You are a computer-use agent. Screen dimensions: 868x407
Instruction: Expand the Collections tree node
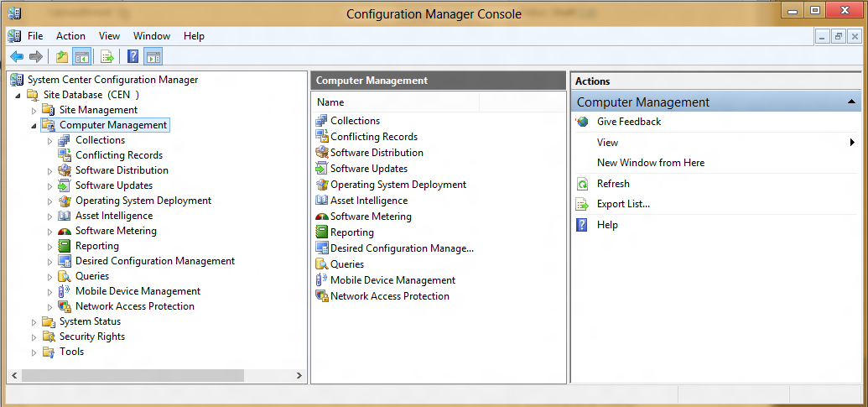49,141
